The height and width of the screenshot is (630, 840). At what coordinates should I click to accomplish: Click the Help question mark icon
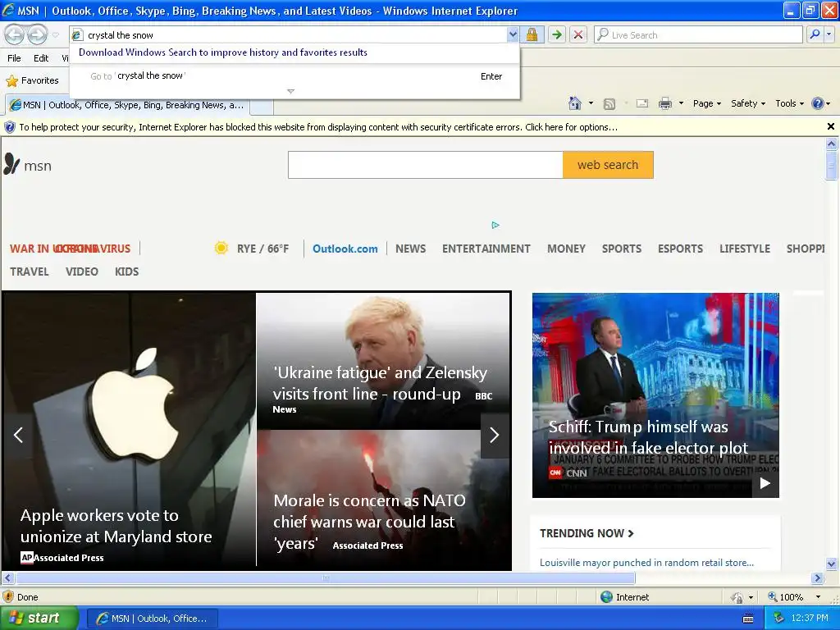pos(818,103)
